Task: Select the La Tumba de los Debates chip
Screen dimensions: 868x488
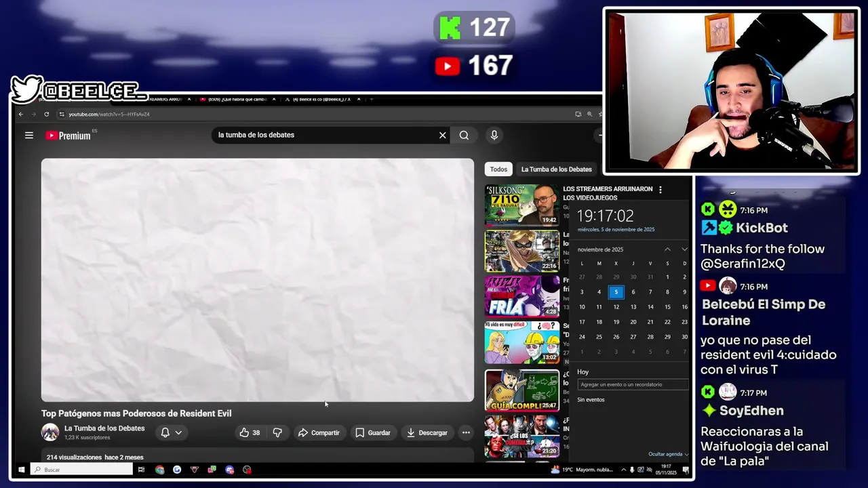Action: pos(557,169)
